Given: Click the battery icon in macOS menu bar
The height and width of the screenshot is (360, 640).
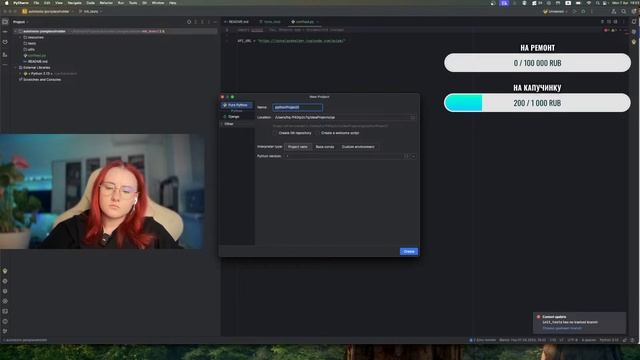Looking at the screenshot, I should tap(578, 3).
